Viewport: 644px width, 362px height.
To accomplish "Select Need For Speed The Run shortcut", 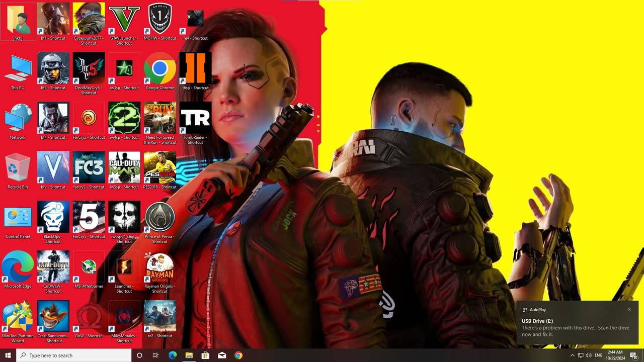I will click(160, 124).
